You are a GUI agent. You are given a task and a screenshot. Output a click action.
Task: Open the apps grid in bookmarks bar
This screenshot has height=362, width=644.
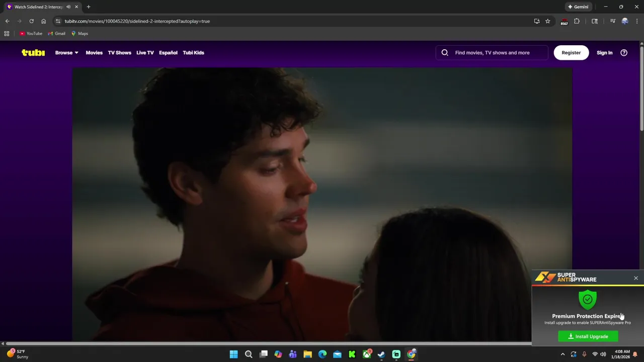(7, 34)
